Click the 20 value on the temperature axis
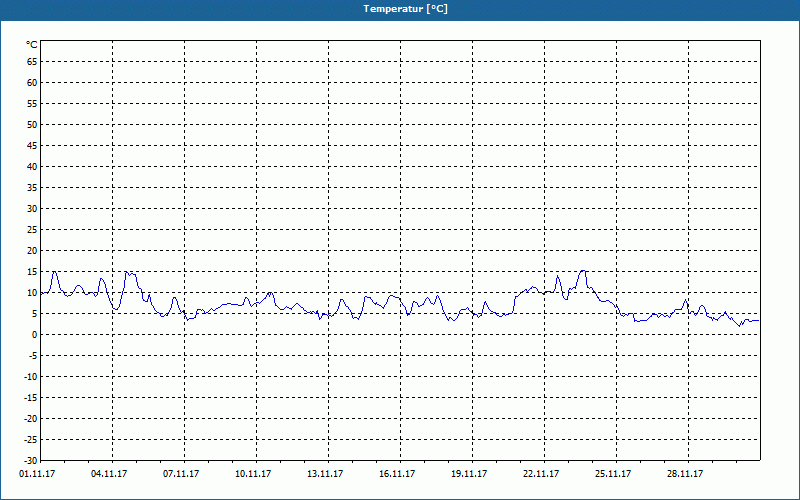800x500 pixels. pos(32,251)
